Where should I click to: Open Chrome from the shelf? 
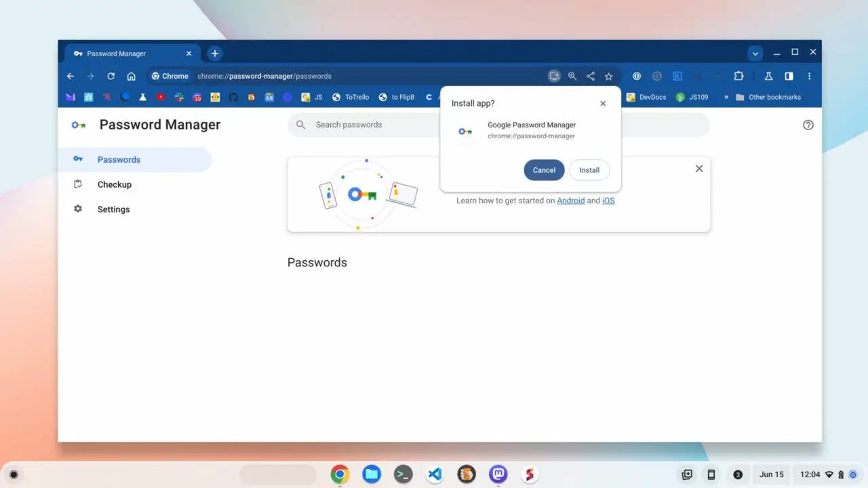340,474
